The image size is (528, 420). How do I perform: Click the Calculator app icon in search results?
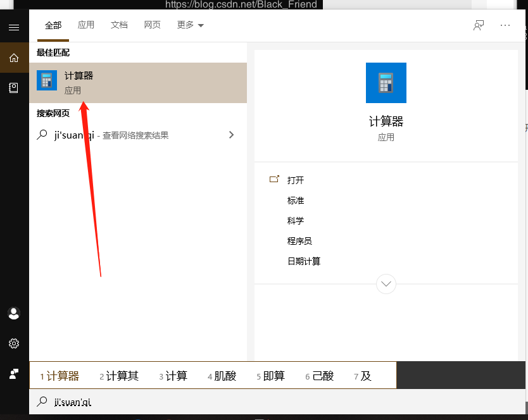(46, 80)
